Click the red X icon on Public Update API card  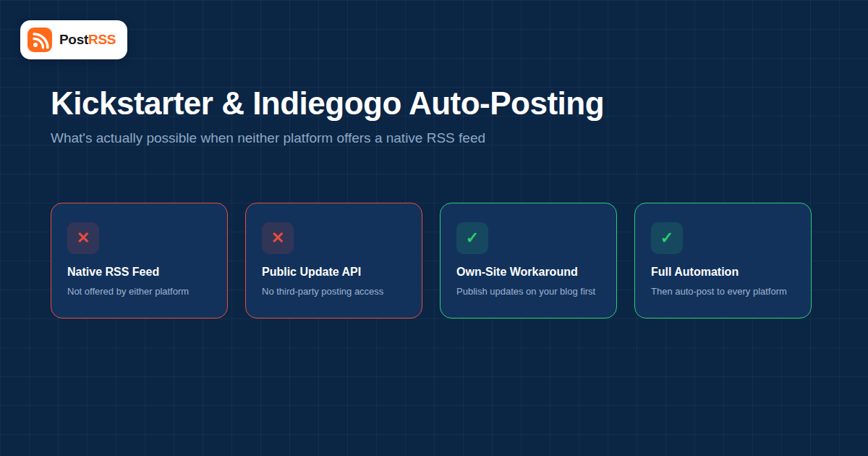278,238
